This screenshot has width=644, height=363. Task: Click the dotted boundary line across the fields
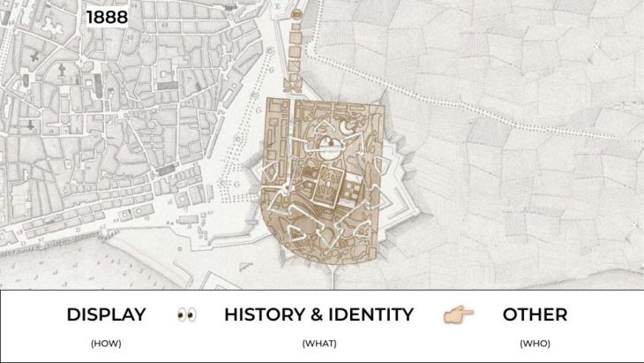472,107
